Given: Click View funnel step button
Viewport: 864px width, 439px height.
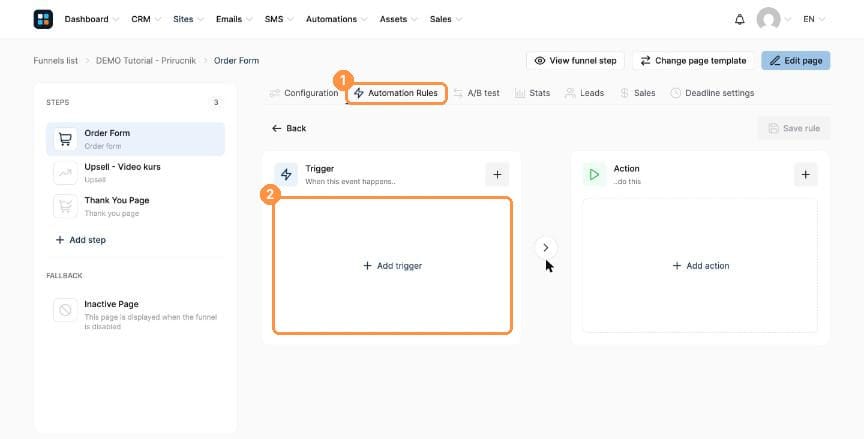Looking at the screenshot, I should pyautogui.click(x=575, y=61).
